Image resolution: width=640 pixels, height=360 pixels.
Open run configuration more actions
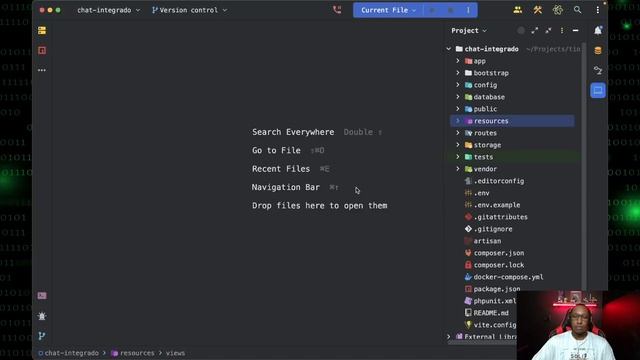click(x=468, y=10)
